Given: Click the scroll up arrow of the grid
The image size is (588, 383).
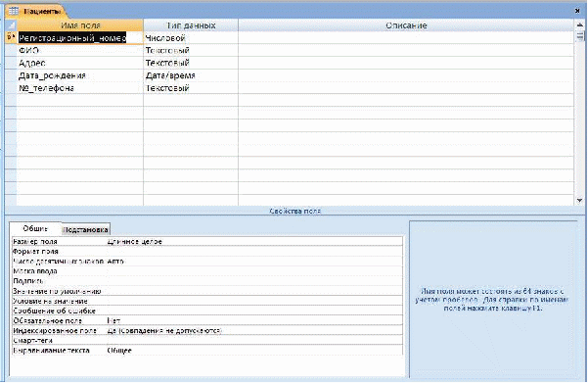Looking at the screenshot, I should [x=580, y=24].
